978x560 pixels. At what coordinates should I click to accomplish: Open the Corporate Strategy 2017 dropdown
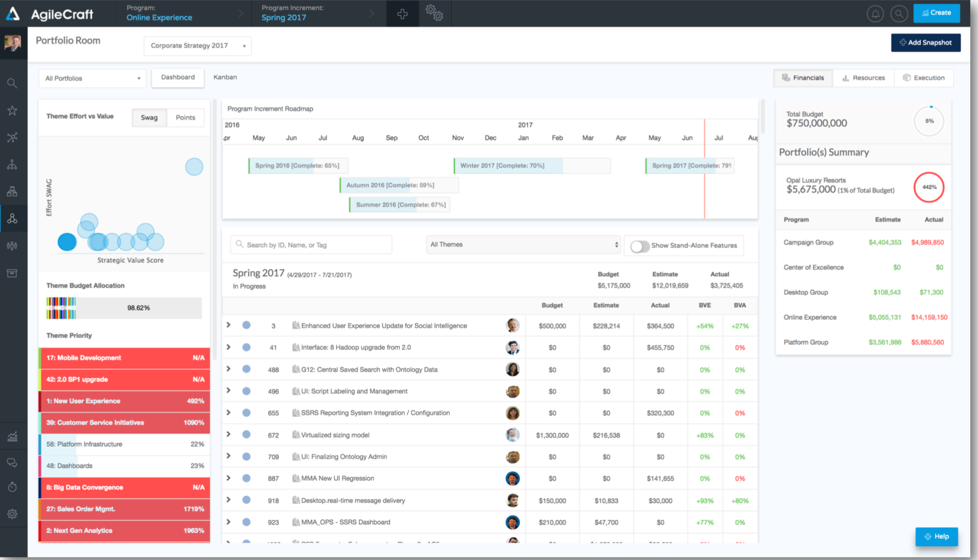click(x=198, y=46)
